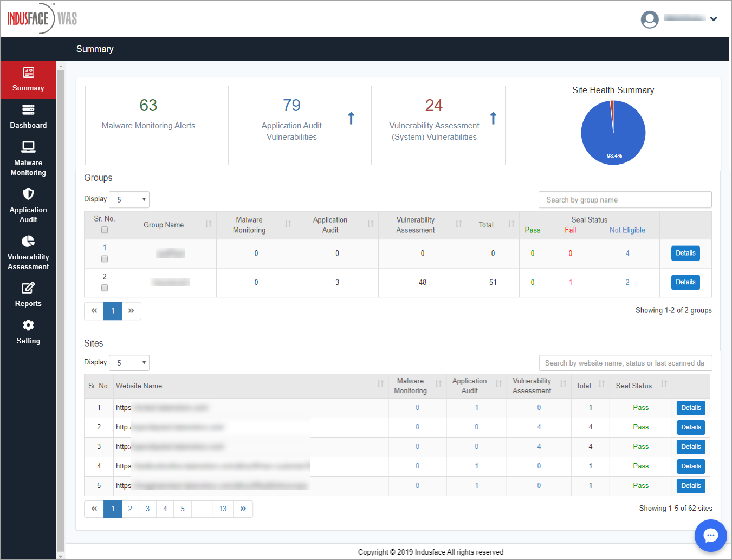Open Details for group row 2
Screen dimensions: 732x560
pos(685,282)
